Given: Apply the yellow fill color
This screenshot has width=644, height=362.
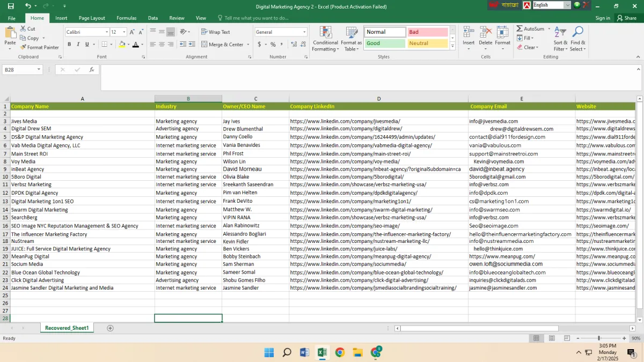Looking at the screenshot, I should 122,45.
